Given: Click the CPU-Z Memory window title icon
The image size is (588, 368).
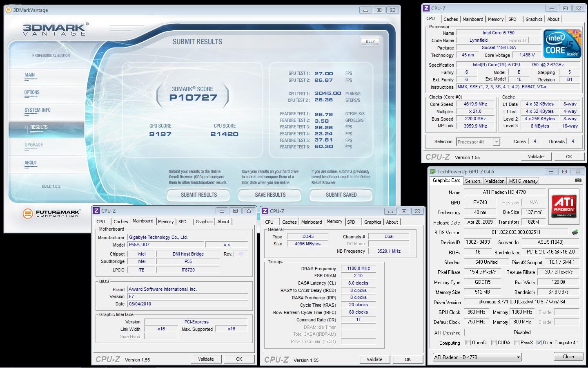Looking at the screenshot, I should pos(265,211).
